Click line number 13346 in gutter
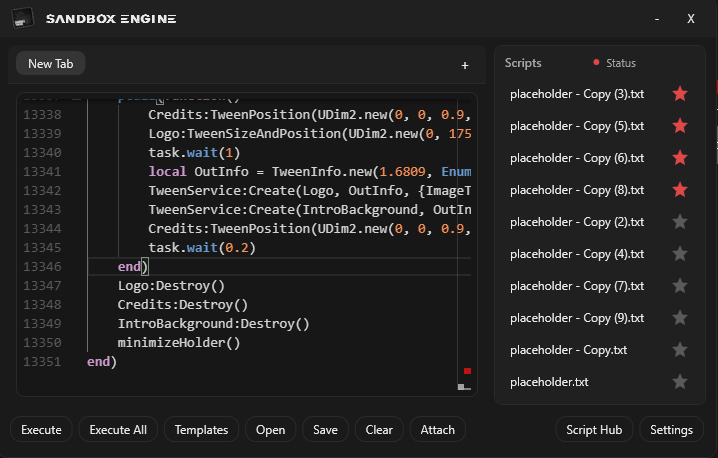Viewport: 718px width, 458px height. tap(42, 267)
